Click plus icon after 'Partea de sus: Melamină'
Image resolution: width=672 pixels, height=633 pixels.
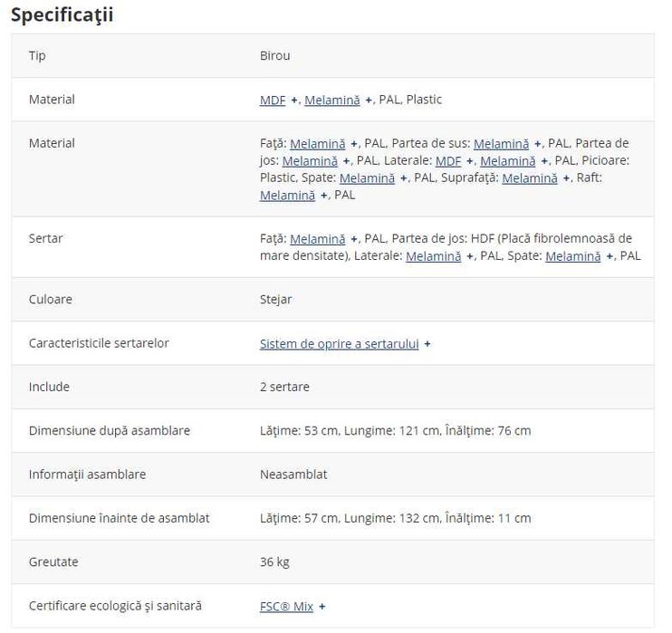(x=537, y=144)
